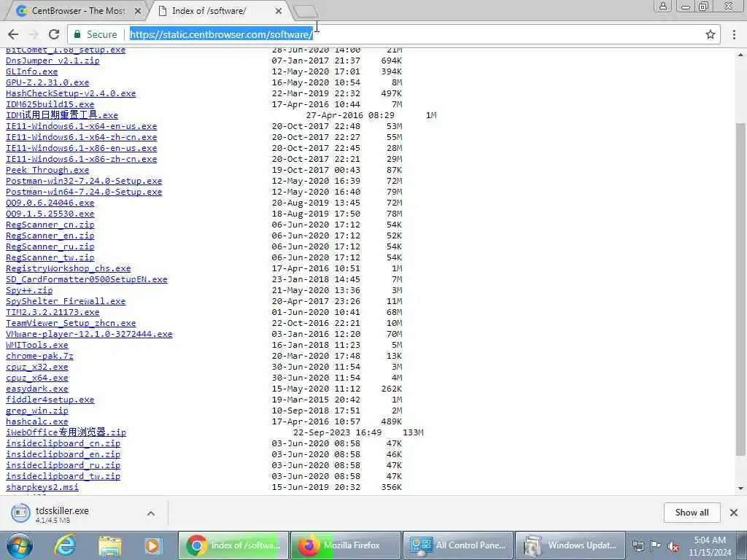
Task: Download cpuz_x64.exe
Action: pyautogui.click(x=36, y=378)
